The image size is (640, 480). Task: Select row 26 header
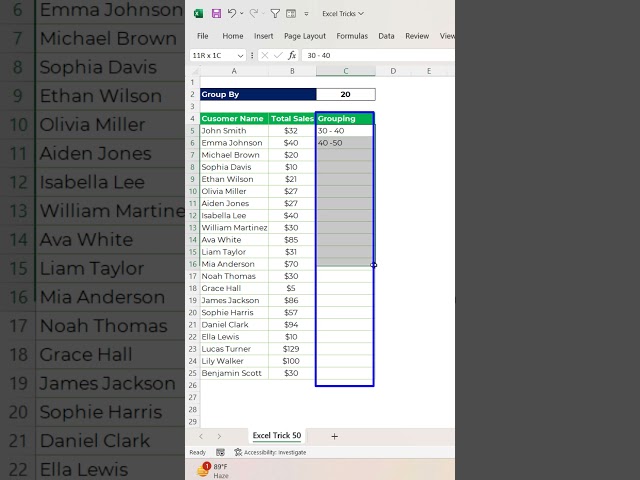tap(193, 385)
